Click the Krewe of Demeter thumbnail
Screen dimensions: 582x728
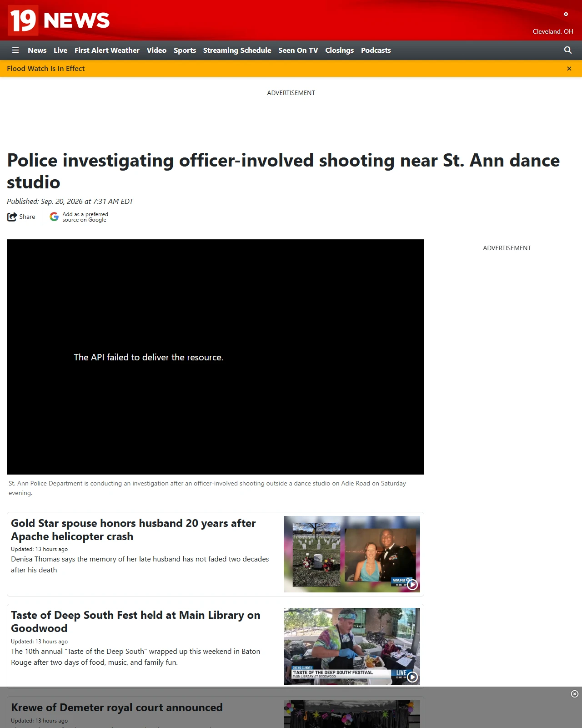pos(352,714)
